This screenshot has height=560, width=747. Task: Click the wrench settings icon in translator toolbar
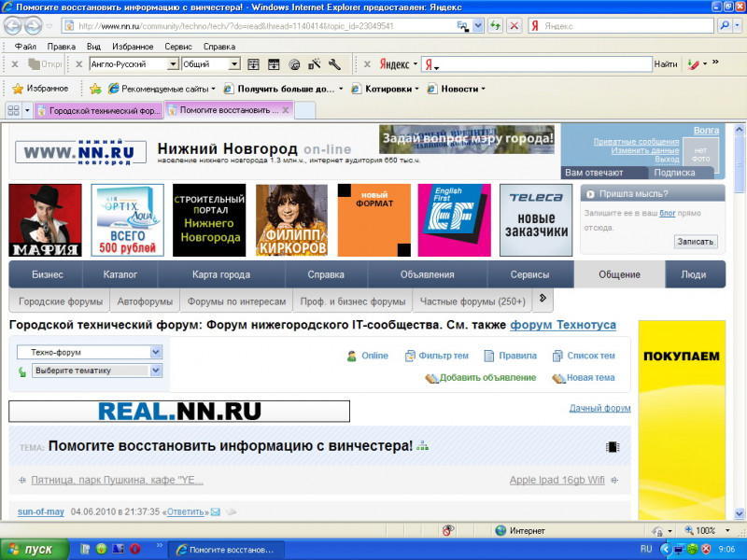coord(334,64)
